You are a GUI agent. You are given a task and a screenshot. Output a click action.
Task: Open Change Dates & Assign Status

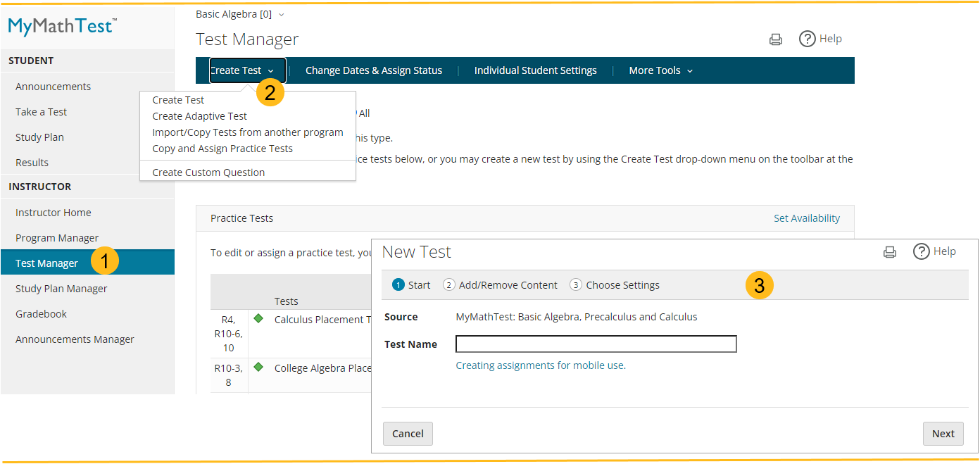(374, 70)
